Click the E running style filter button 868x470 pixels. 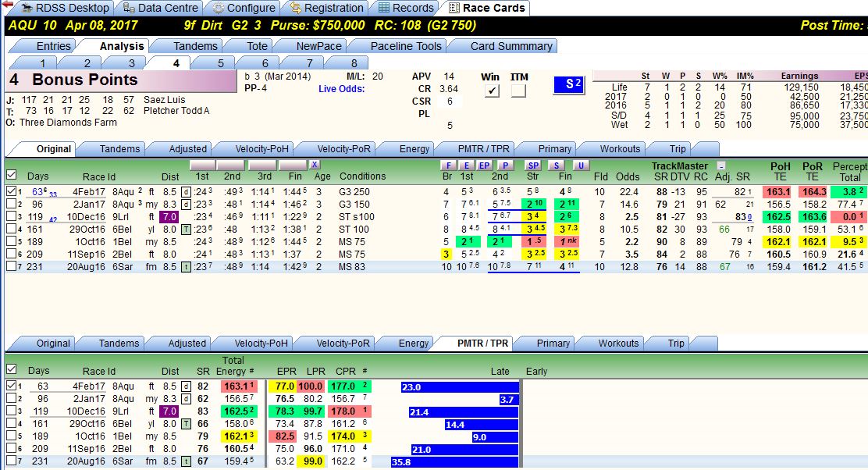[x=467, y=165]
